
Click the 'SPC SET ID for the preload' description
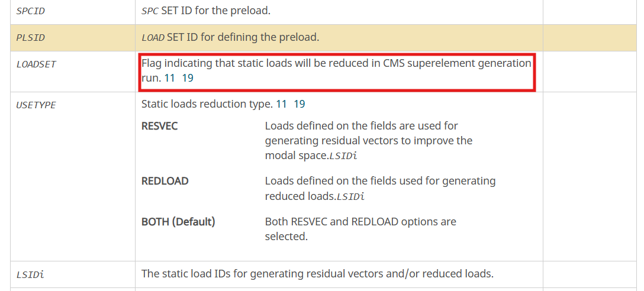point(206,11)
